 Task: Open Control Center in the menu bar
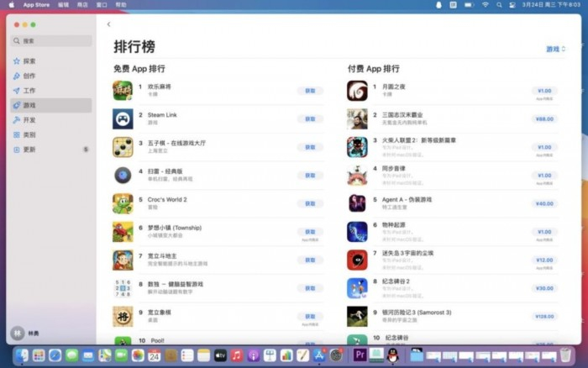click(512, 5)
